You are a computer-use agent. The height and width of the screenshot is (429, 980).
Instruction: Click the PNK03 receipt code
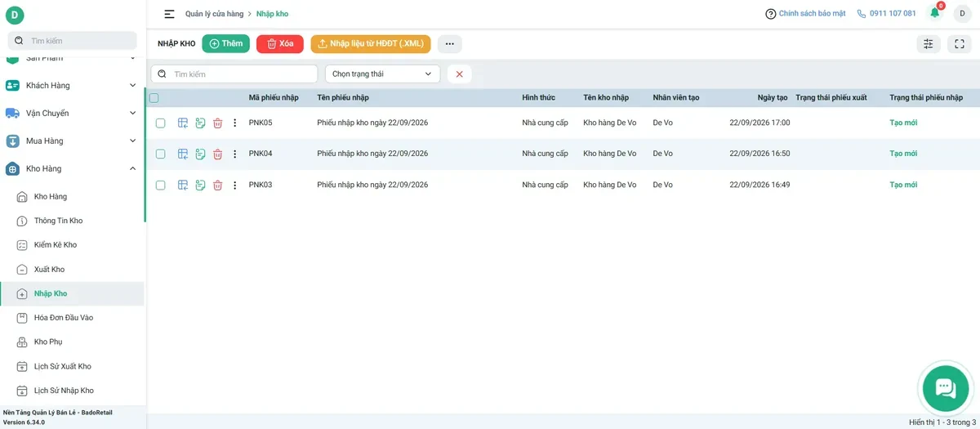point(261,185)
